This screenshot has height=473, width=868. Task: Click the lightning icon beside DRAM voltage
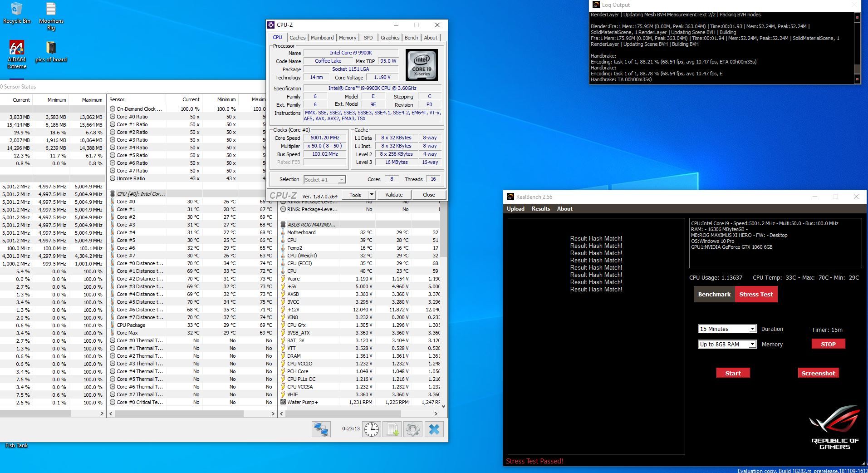pyautogui.click(x=283, y=356)
